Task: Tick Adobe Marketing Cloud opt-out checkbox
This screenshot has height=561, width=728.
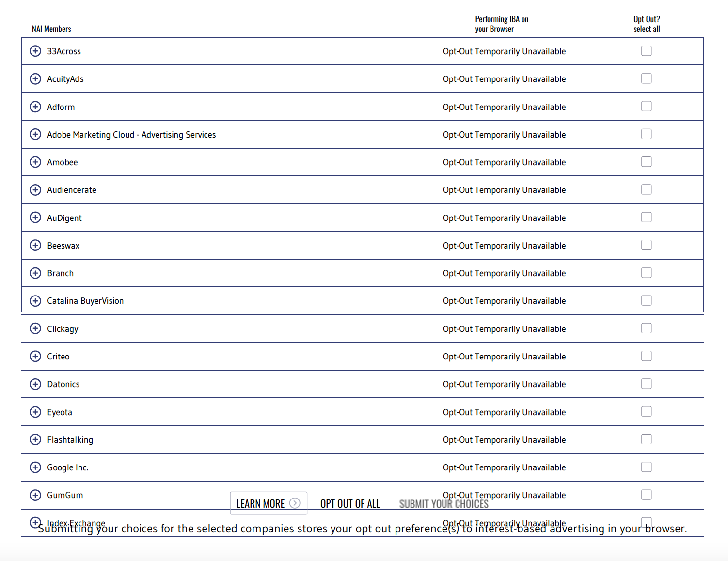Action: [647, 134]
